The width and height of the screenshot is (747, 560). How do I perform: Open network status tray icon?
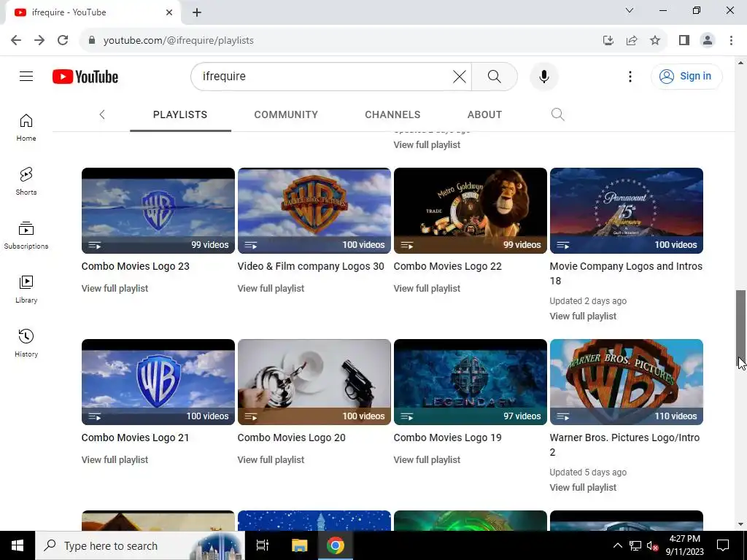(635, 545)
